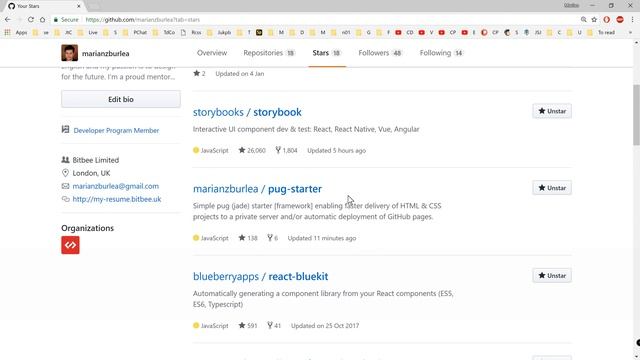This screenshot has width=640, height=360.
Task: Open the Followers tab
Action: click(x=380, y=53)
